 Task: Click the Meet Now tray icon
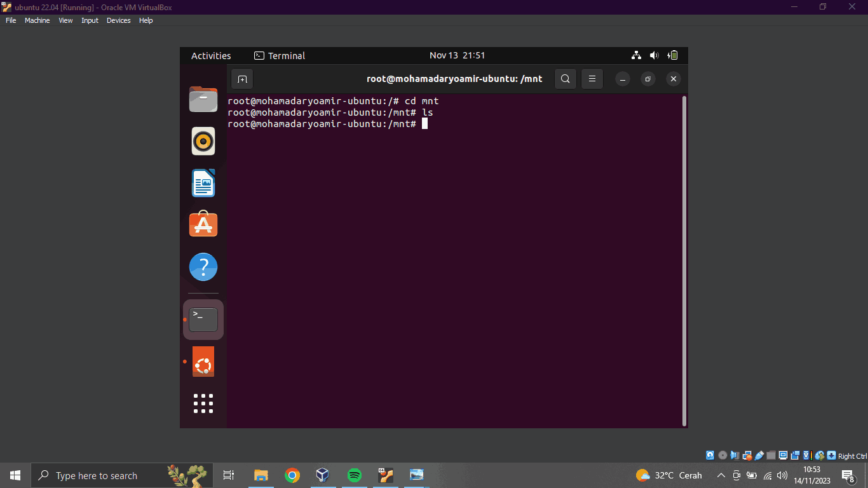[736, 475]
